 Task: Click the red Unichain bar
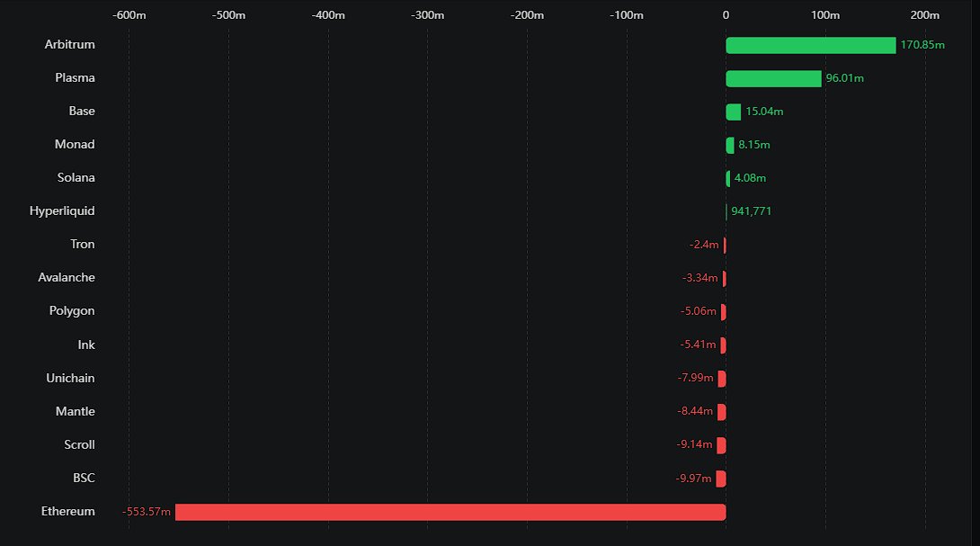point(722,379)
